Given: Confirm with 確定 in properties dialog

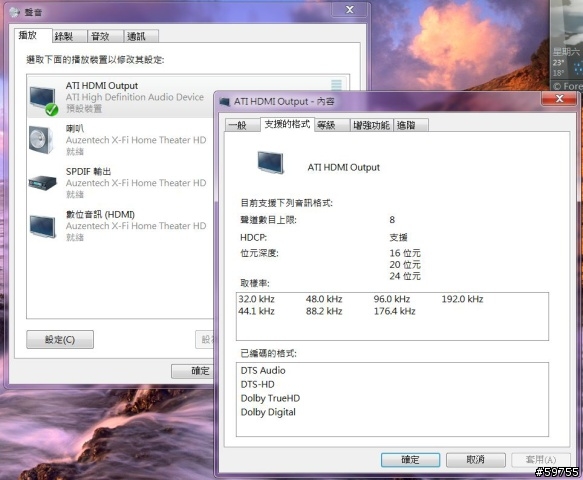Looking at the screenshot, I should click(x=410, y=460).
